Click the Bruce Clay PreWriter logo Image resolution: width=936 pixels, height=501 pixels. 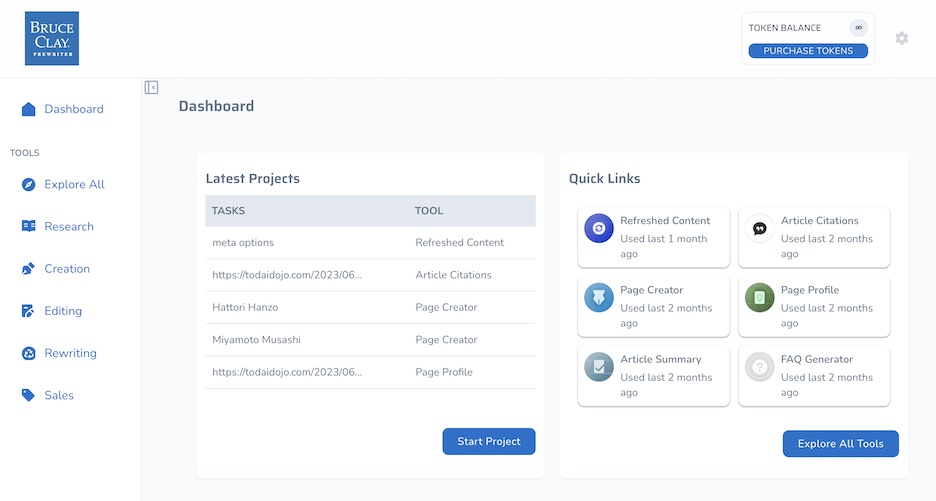(x=52, y=39)
